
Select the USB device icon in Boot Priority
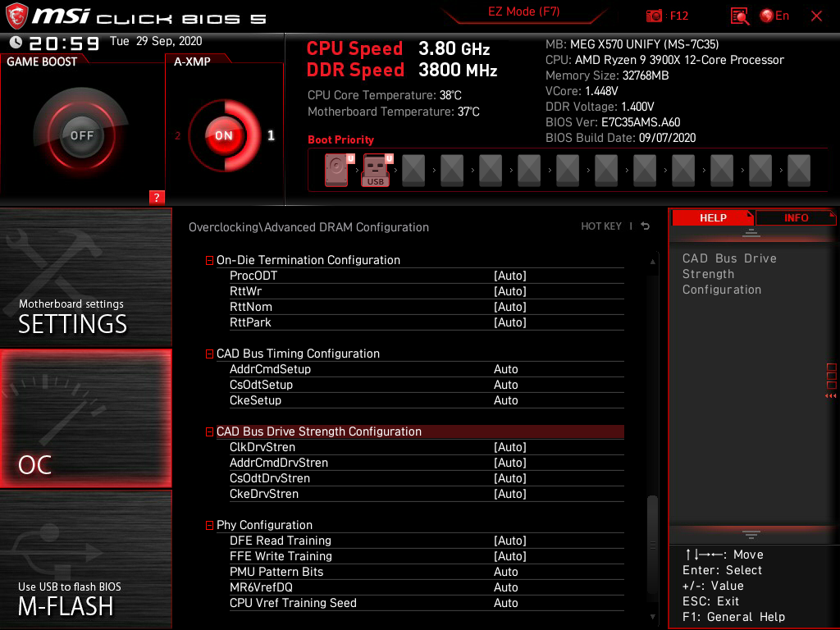click(x=375, y=170)
